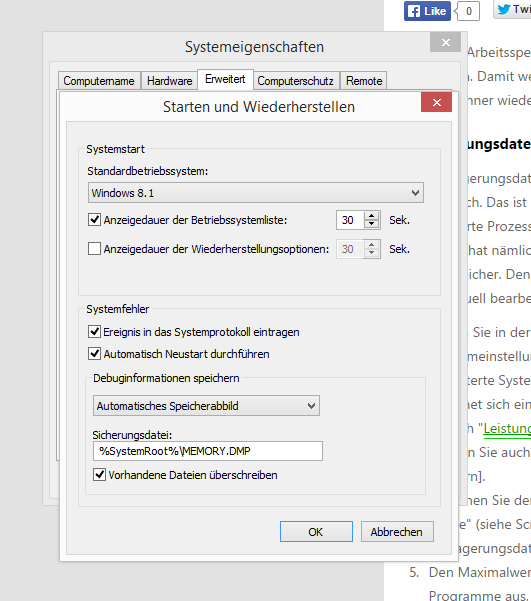Click the disabled Wiederherstellungsoptionen seconds field

tap(350, 249)
